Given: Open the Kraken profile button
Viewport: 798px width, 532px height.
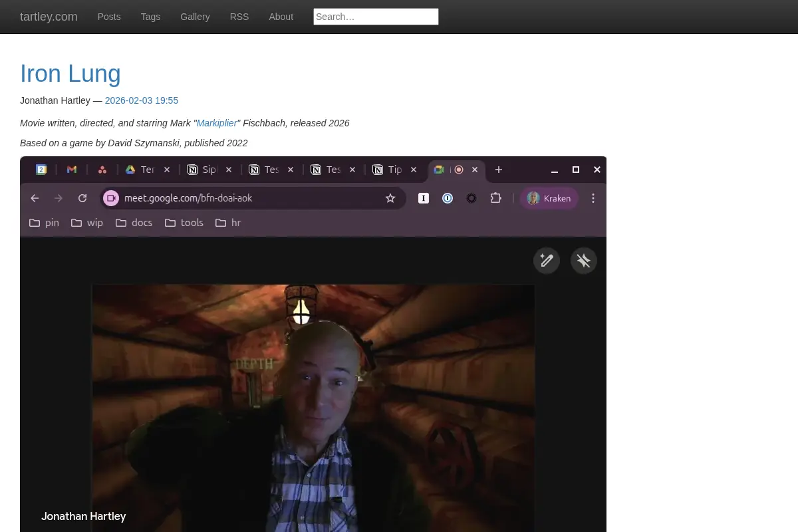Looking at the screenshot, I should (x=549, y=198).
